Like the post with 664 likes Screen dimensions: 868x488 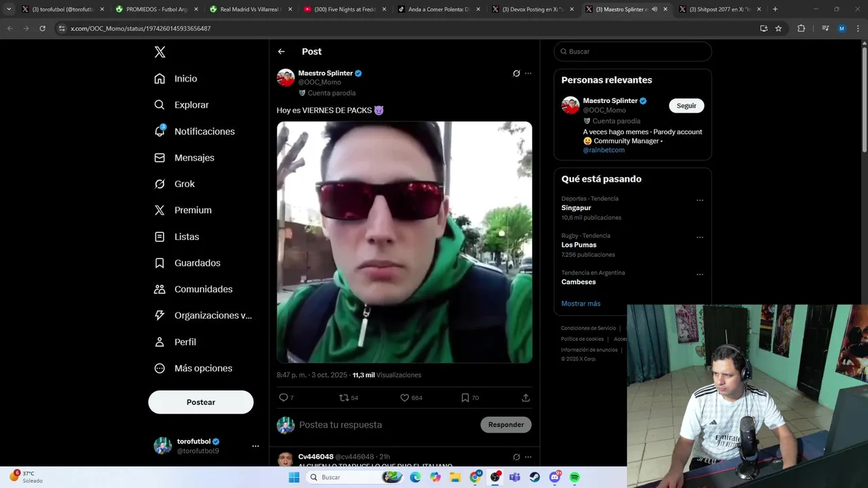[405, 398]
